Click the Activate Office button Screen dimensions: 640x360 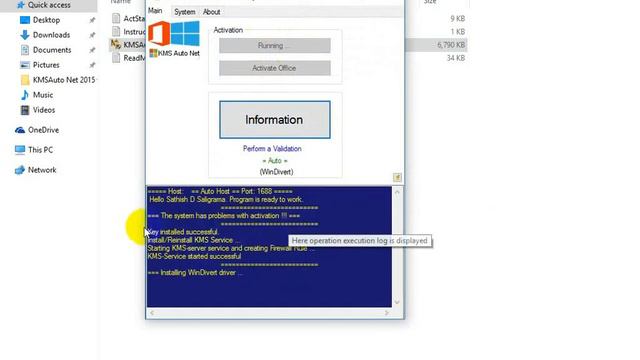[275, 68]
